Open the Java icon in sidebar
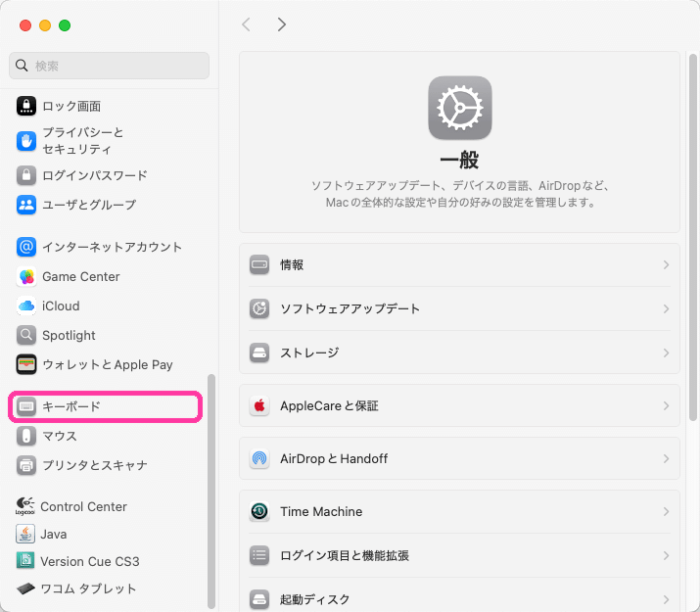Viewport: 700px width, 612px height. (x=25, y=534)
